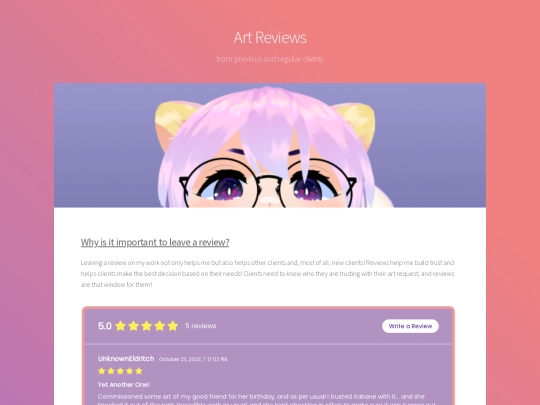Image resolution: width=540 pixels, height=405 pixels.
Task: Click the review body text starting 'Commissioned some art'
Action: tap(267, 400)
